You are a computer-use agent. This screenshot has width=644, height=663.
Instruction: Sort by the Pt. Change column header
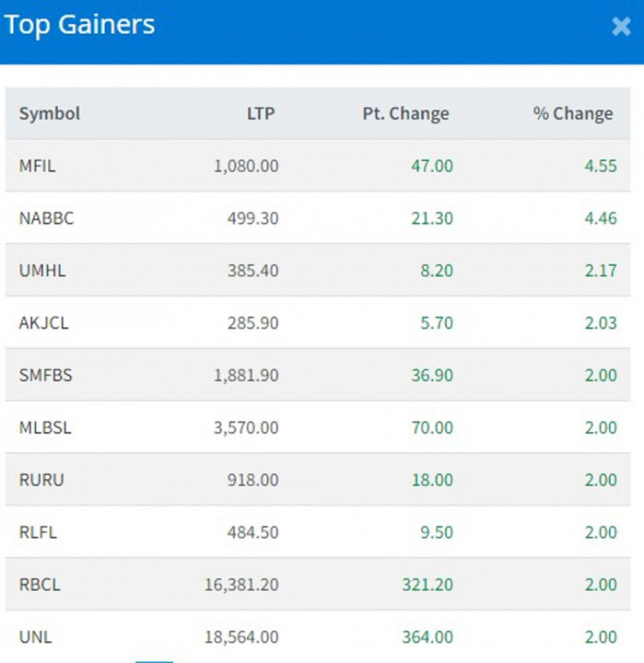(405, 113)
